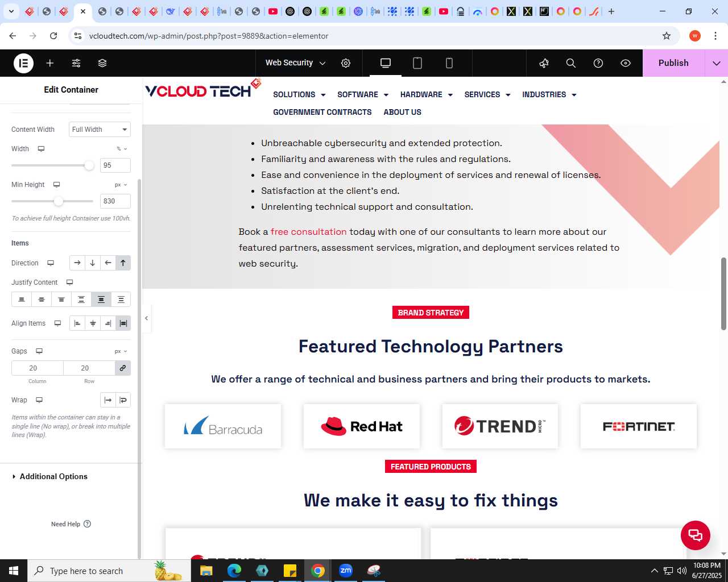728x582 pixels.
Task: Open the SOLUTIONS menu
Action: [x=299, y=94]
